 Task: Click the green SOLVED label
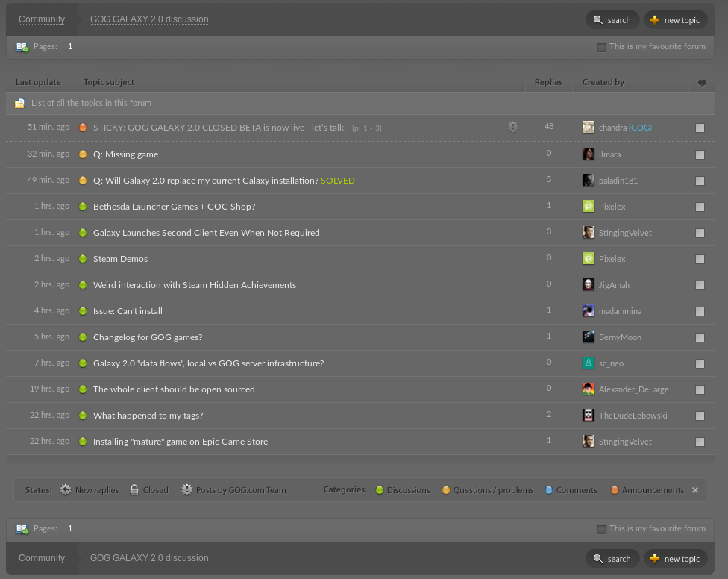pos(338,181)
